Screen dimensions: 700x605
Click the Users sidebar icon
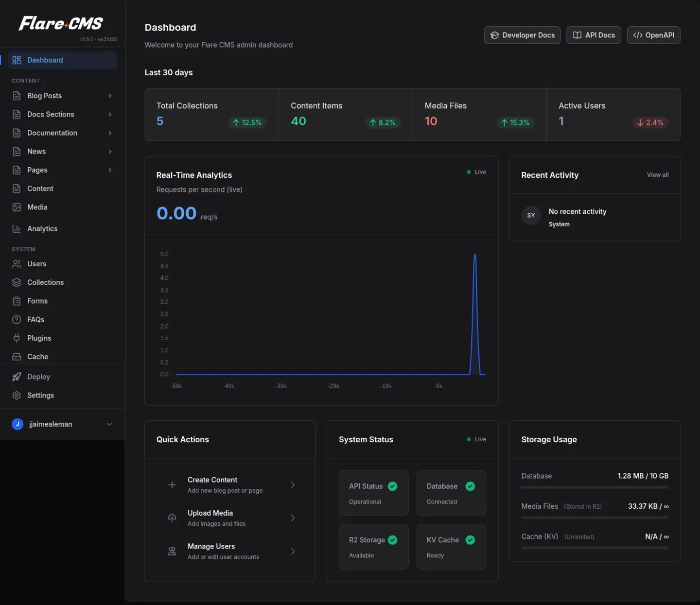click(x=17, y=264)
